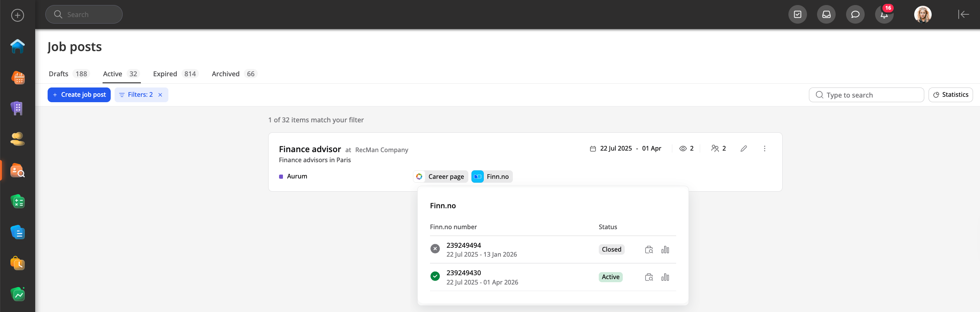This screenshot has width=980, height=312.
Task: Switch to the Drafts tab
Action: pos(69,74)
